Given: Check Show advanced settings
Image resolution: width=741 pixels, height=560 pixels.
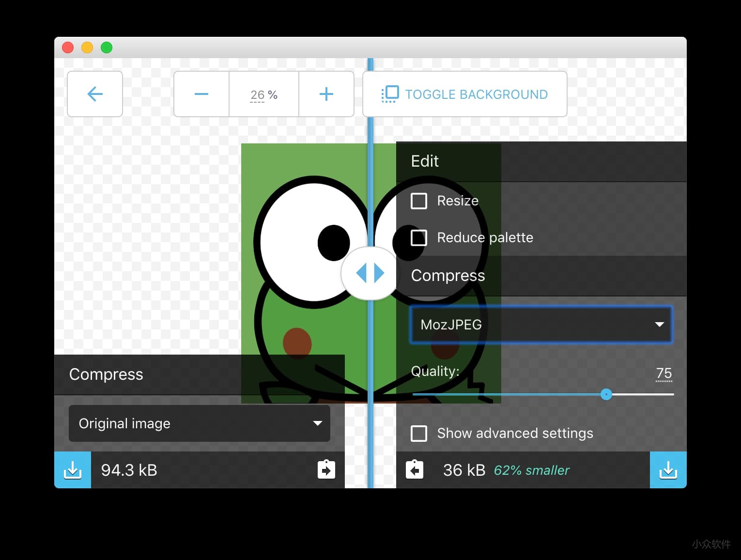Looking at the screenshot, I should coord(419,433).
